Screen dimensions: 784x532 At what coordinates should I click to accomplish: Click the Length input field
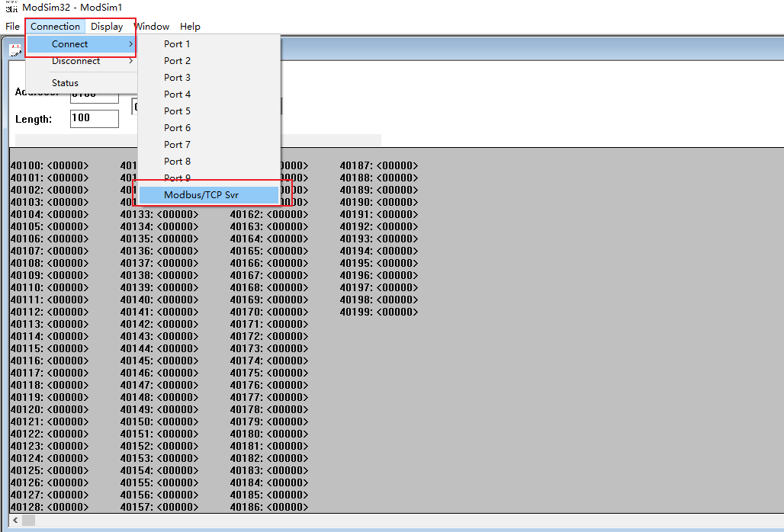pos(94,119)
